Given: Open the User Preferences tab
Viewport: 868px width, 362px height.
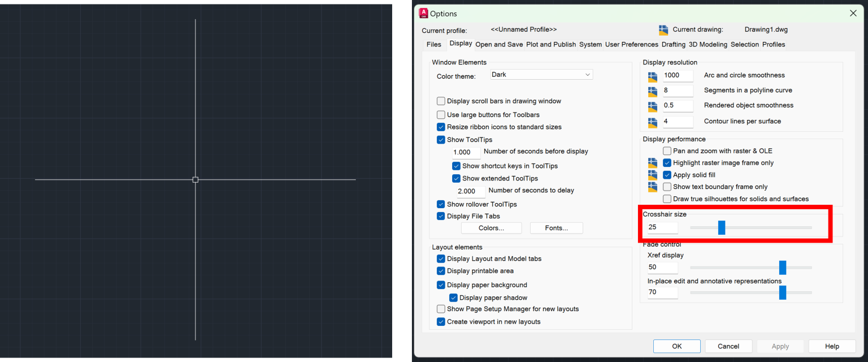Looking at the screenshot, I should pos(631,44).
